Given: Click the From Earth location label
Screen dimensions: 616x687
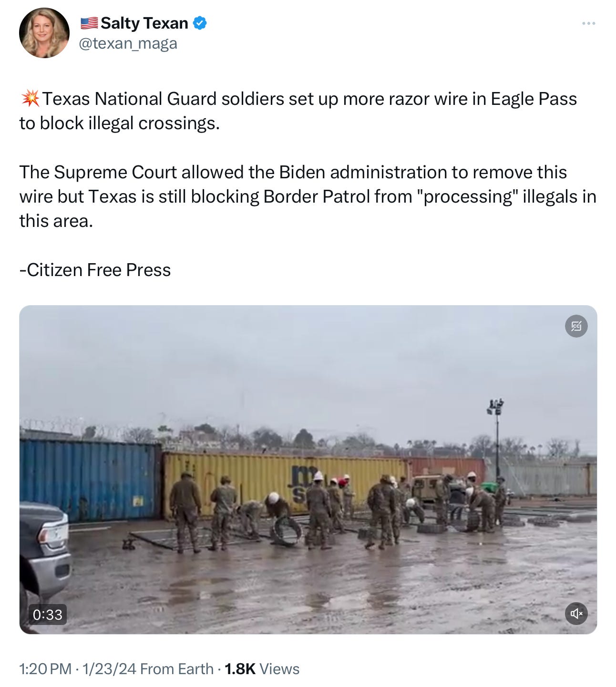Looking at the screenshot, I should click(177, 669).
